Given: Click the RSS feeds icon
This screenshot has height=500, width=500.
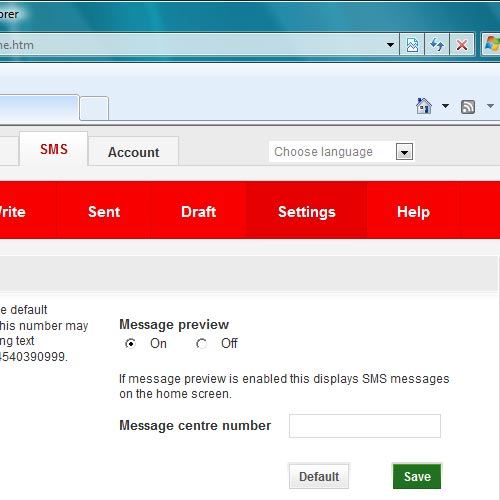Looking at the screenshot, I should tap(468, 107).
